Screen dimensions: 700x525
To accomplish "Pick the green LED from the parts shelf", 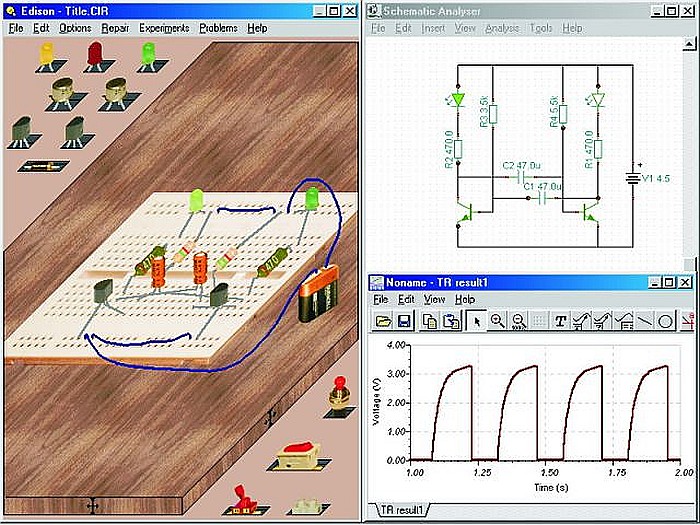I will pyautogui.click(x=148, y=57).
